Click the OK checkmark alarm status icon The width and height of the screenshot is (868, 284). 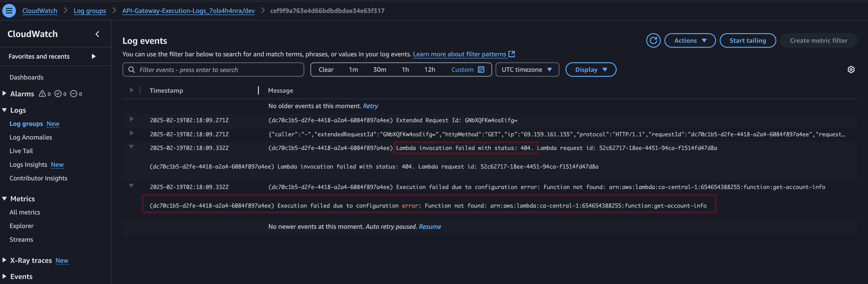58,94
